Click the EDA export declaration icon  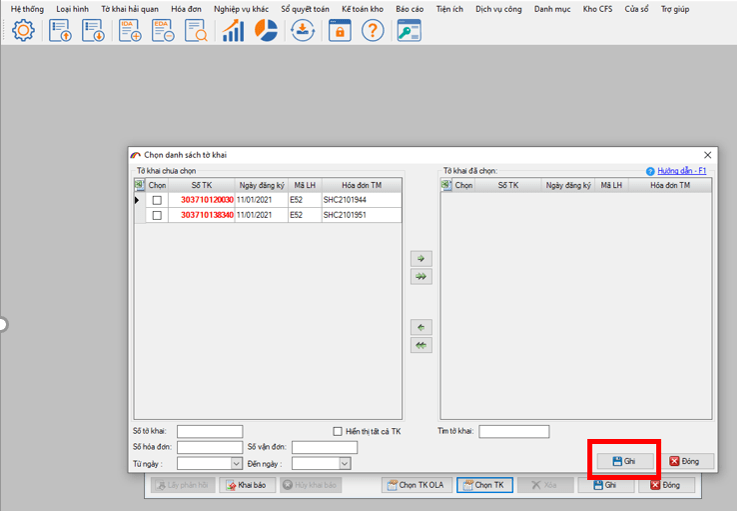click(x=163, y=31)
